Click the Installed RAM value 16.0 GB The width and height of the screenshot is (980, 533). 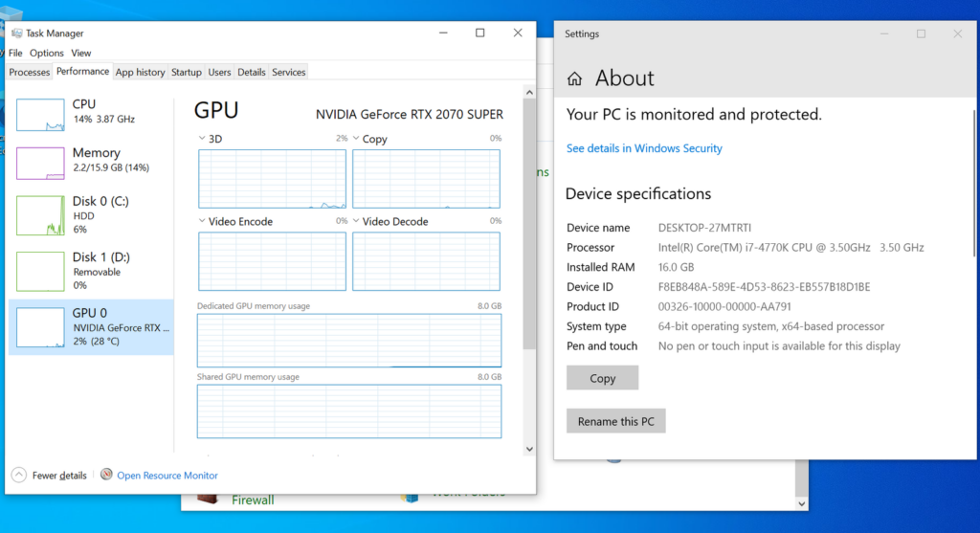pos(676,267)
